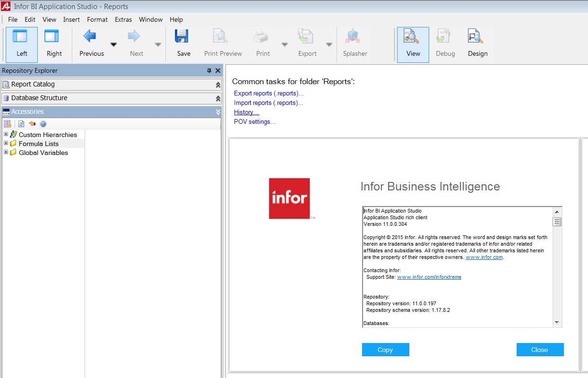Viewport: 588px width, 378px height.
Task: Open the History link
Action: point(247,112)
